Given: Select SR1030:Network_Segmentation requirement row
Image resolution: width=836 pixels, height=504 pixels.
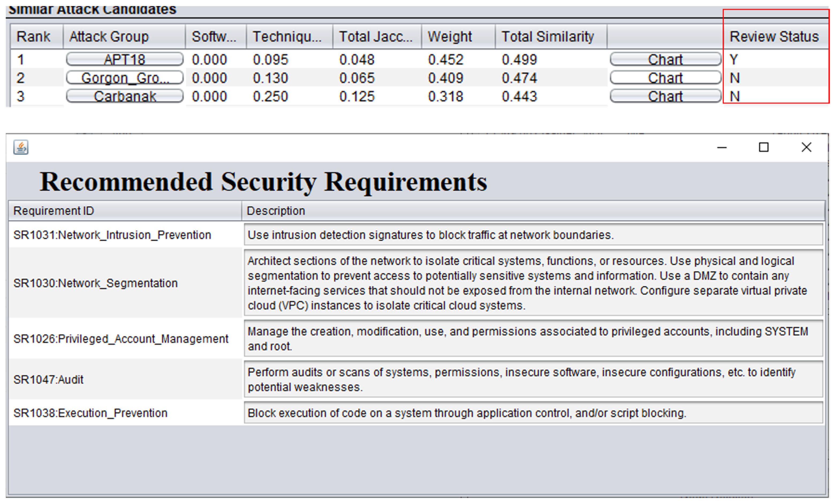Looking at the screenshot, I should coord(96,283).
